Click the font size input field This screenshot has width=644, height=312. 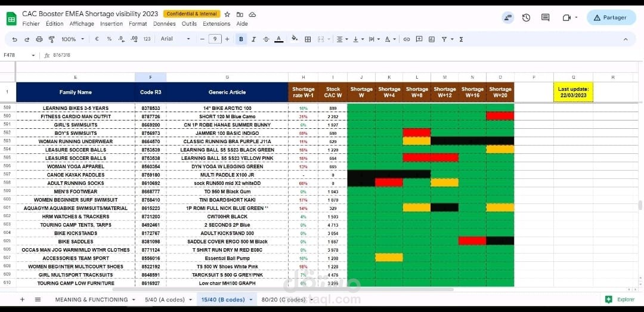click(x=215, y=39)
